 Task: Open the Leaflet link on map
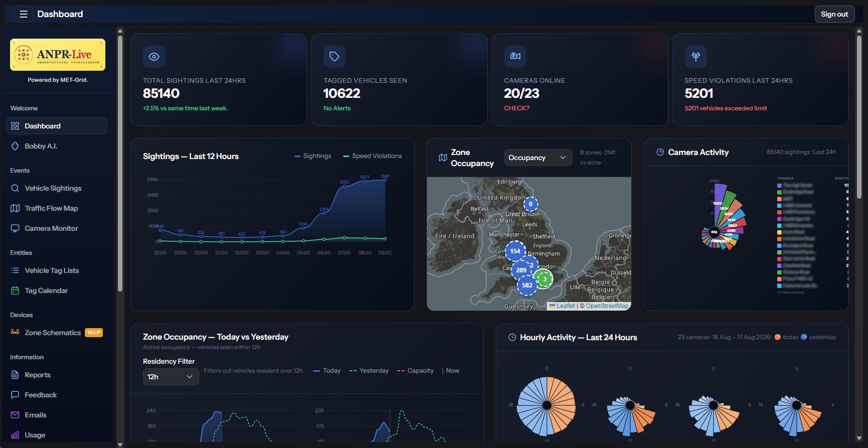[562, 306]
